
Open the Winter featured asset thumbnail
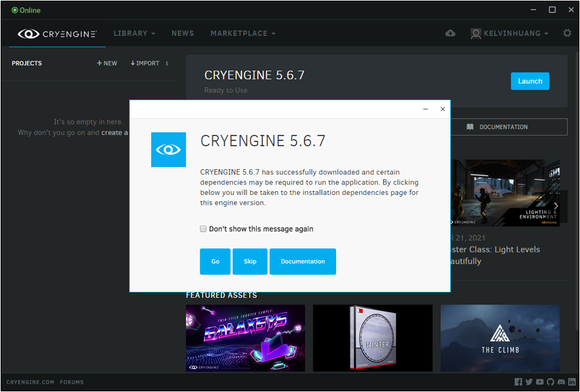(373, 338)
